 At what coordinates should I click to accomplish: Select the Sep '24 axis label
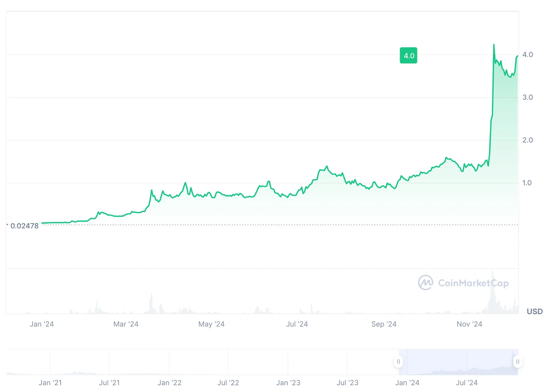[x=384, y=324]
